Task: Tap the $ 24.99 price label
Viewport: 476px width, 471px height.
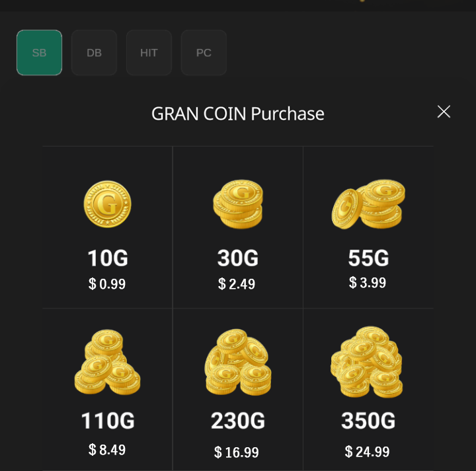Action: click(367, 452)
